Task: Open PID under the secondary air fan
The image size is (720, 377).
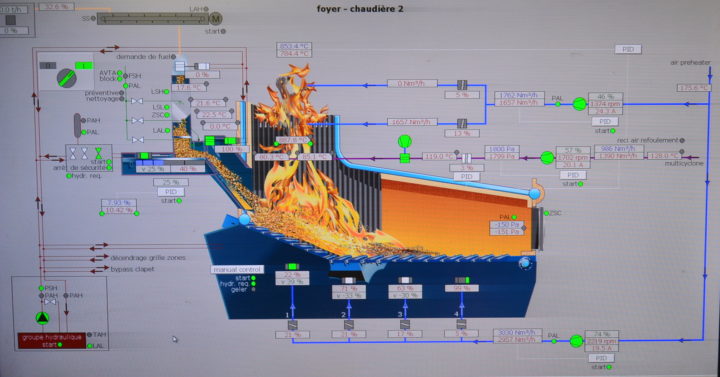Action: (605, 121)
